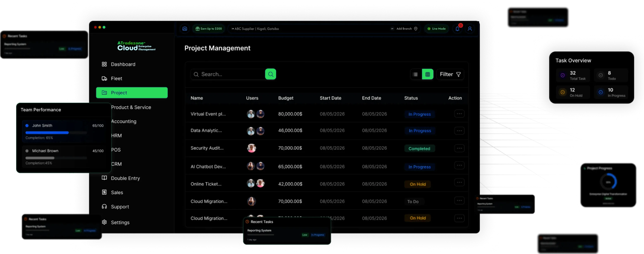The image size is (644, 254).
Task: Click the 46,000.00$ budget cell
Action: pyautogui.click(x=290, y=130)
